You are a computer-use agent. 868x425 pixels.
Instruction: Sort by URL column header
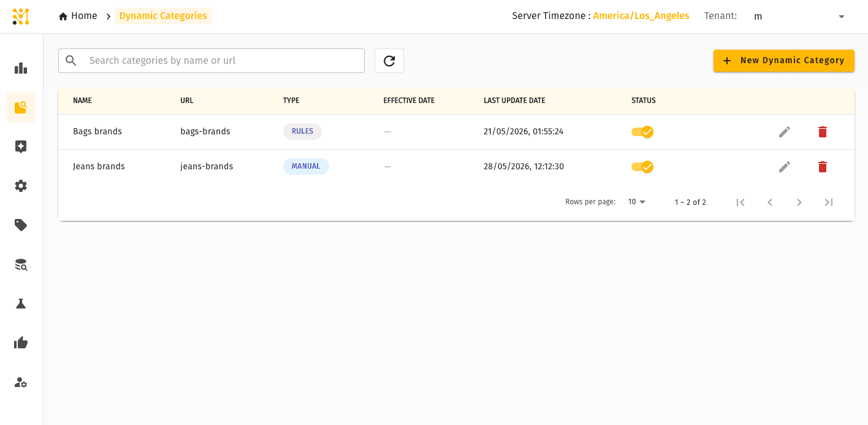(187, 101)
